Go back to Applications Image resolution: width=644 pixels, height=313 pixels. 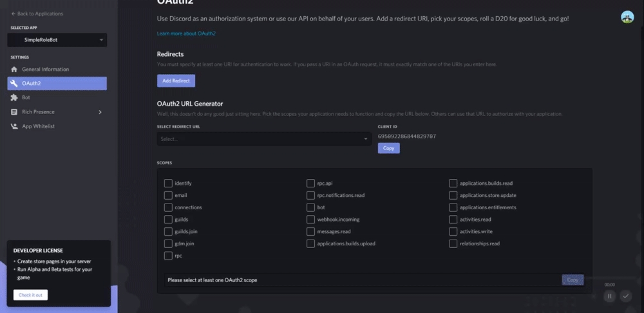(37, 14)
